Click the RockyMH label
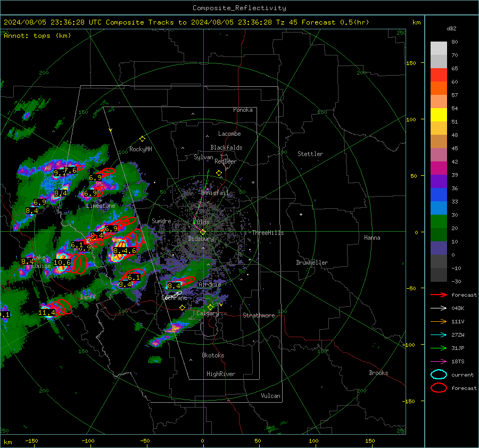The image size is (479, 448). 141,149
